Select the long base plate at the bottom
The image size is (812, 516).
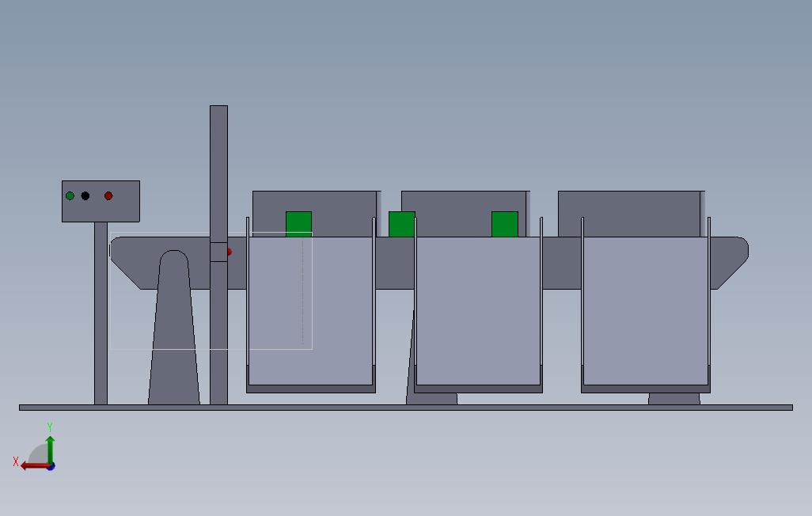pos(406,408)
